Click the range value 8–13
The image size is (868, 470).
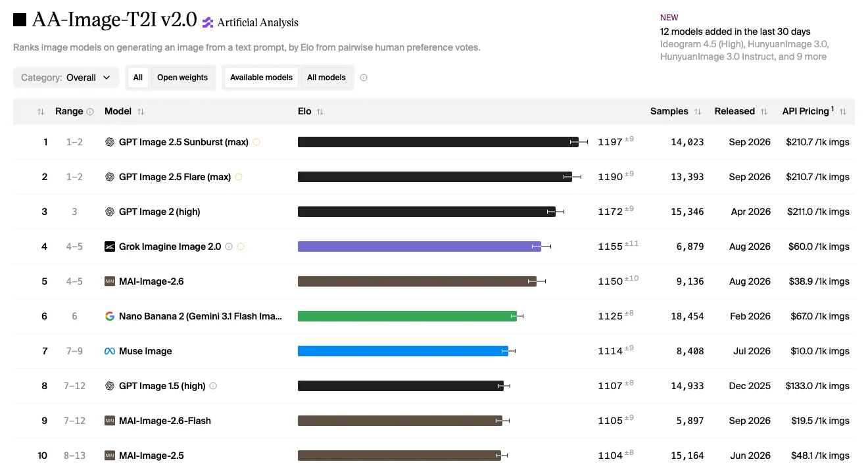(x=74, y=456)
